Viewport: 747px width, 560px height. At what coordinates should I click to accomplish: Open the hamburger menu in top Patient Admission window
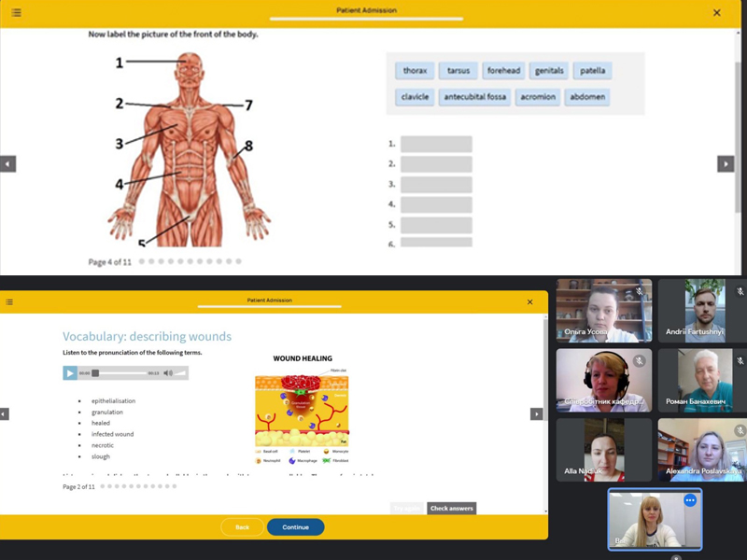[16, 12]
